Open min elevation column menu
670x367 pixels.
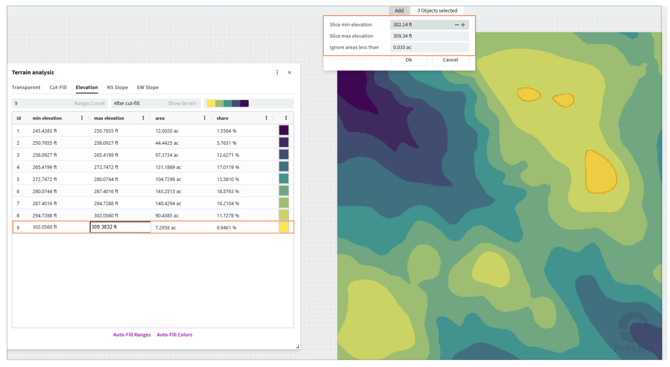point(82,118)
